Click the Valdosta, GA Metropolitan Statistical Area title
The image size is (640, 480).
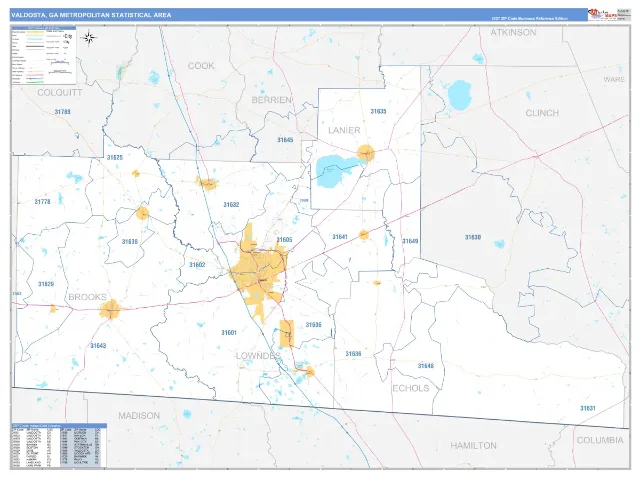coord(91,15)
